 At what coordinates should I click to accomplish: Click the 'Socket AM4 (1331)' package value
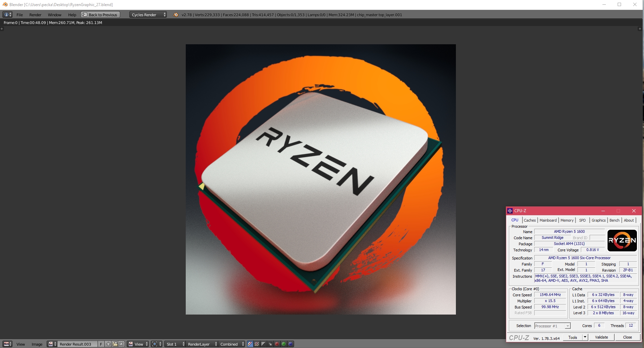click(x=569, y=244)
